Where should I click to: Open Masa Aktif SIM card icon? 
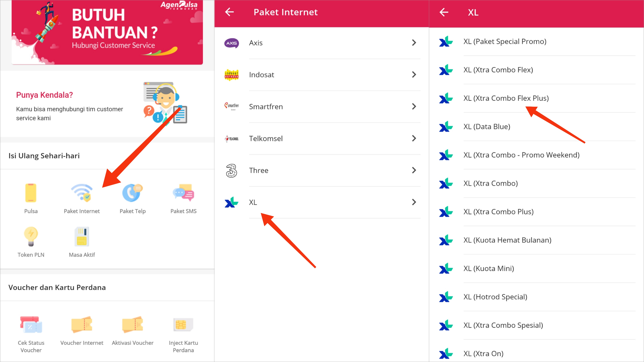point(82,236)
